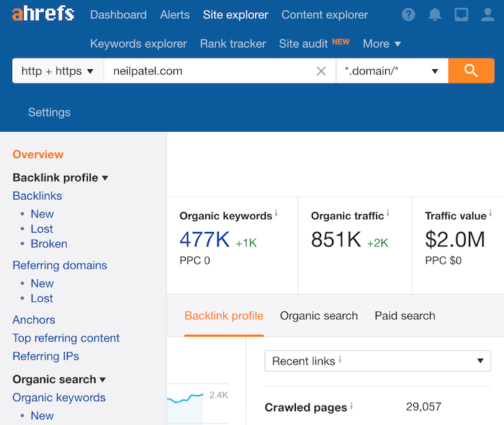This screenshot has width=504, height=425.
Task: Switch to the Paid search tab
Action: point(405,316)
